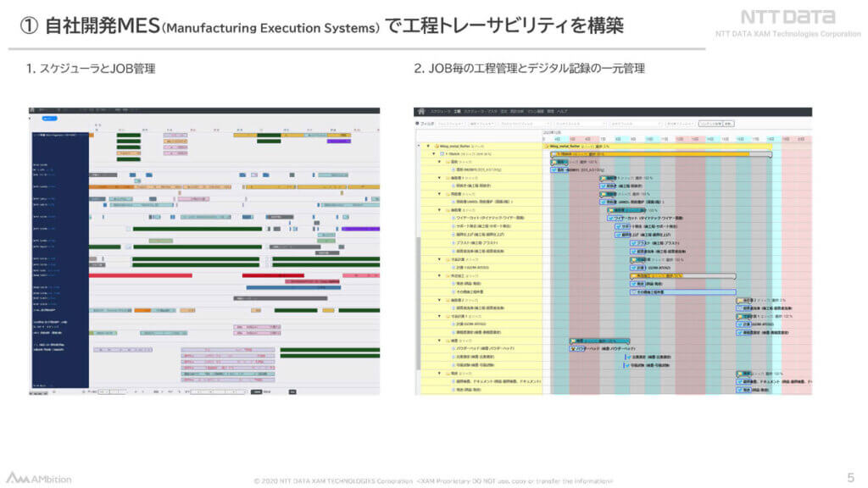
Task: Collapse the 外注加工 group in the tree
Action: click(440, 275)
